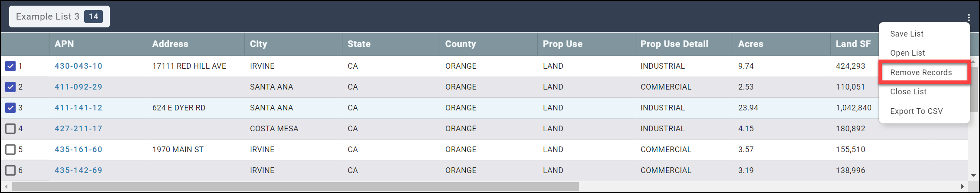
Task: Click the three-dot list options icon
Action: tap(969, 18)
